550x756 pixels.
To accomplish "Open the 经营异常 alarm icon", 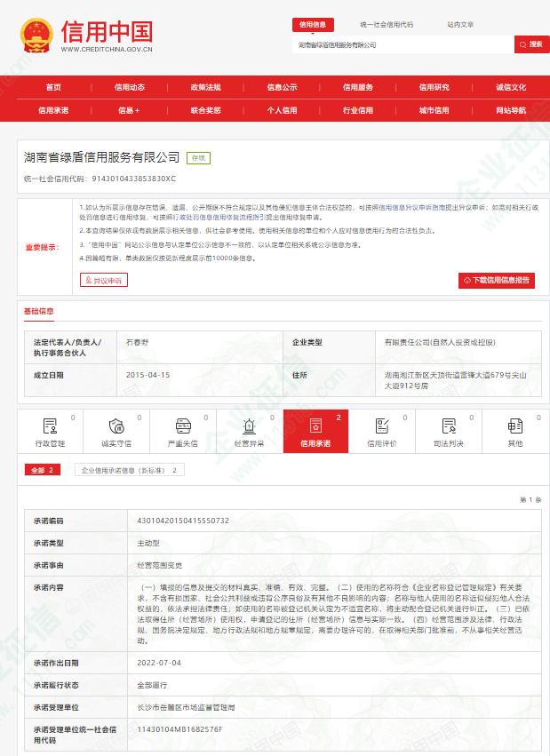I will coord(249,426).
